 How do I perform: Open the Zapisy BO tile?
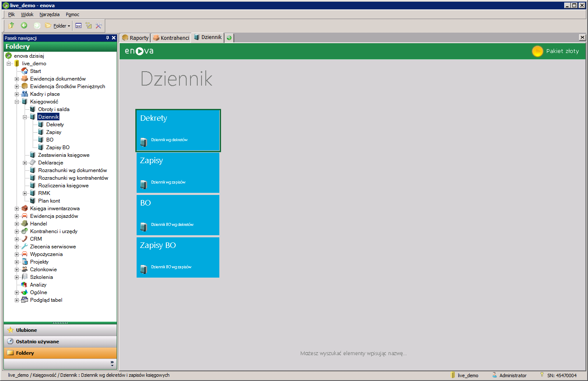[x=178, y=257]
